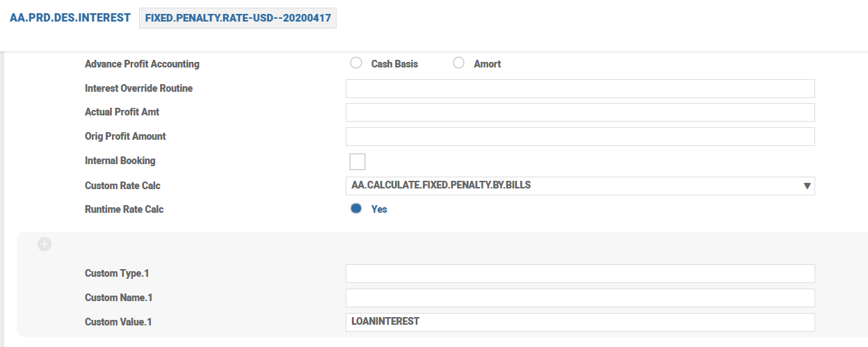This screenshot has width=868, height=347.
Task: Click the Custom Value.1 label
Action: (x=118, y=322)
